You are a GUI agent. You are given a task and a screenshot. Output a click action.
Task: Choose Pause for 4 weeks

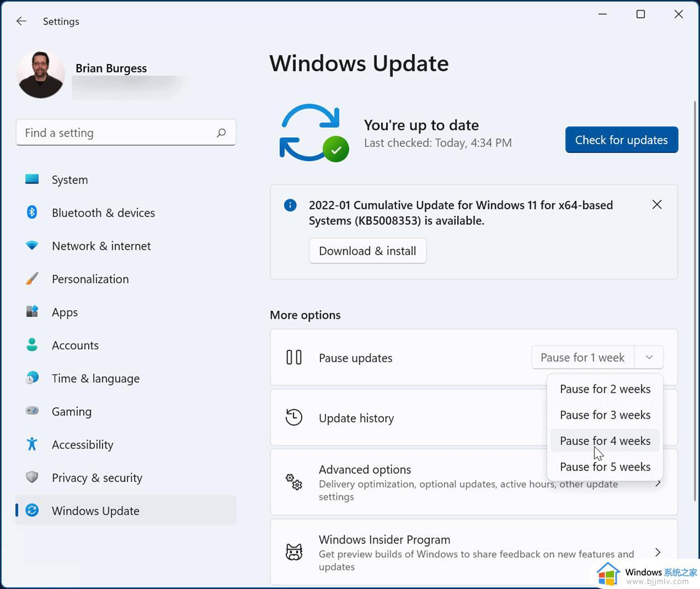coord(605,441)
